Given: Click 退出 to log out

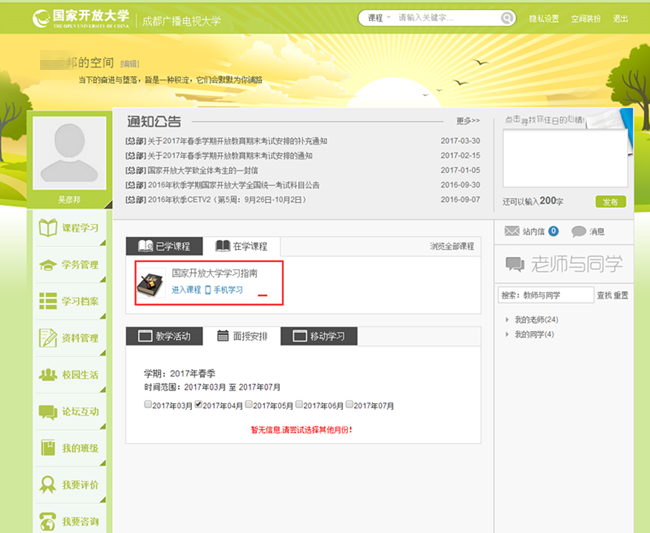Looking at the screenshot, I should tap(621, 19).
